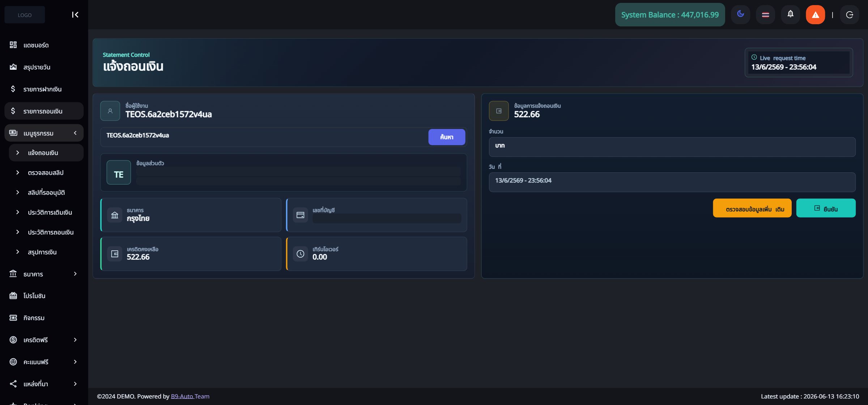Viewport: 868px width, 405px height.
Task: Log out using the exit icon
Action: pos(850,15)
